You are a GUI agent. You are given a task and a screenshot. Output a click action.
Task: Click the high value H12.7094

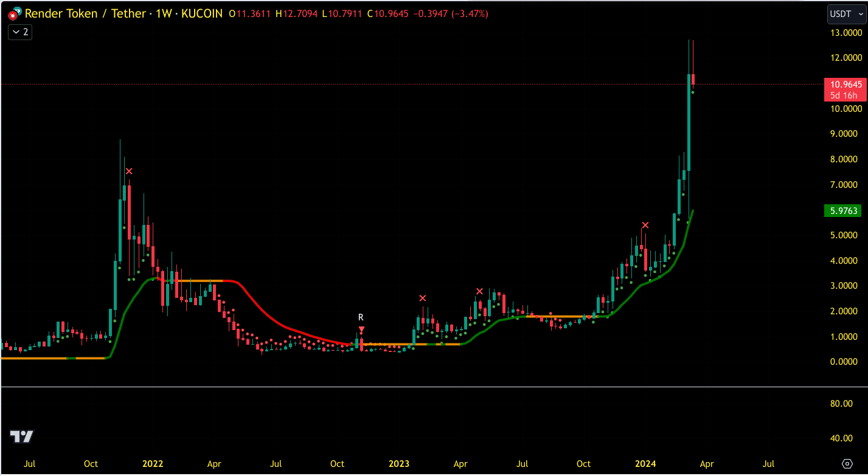(297, 13)
